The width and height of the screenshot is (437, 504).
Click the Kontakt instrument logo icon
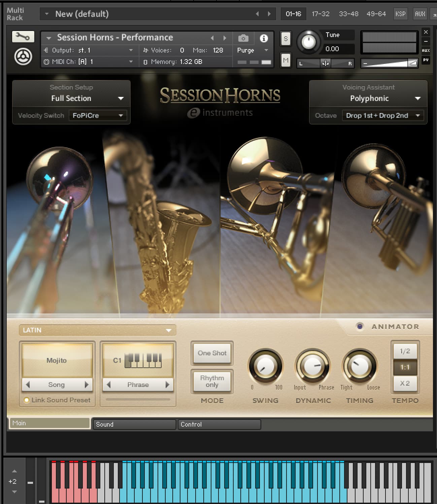23,57
